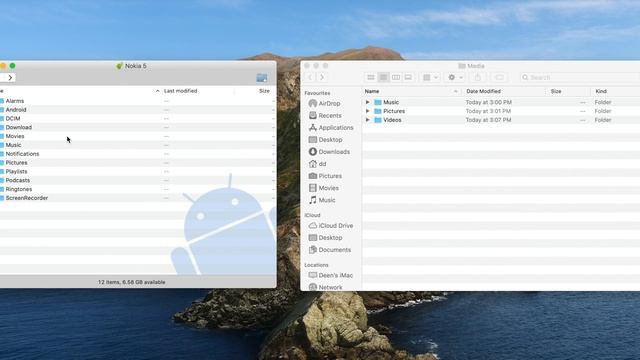
Task: Open Movies in Finder sidebar
Action: pos(324,188)
